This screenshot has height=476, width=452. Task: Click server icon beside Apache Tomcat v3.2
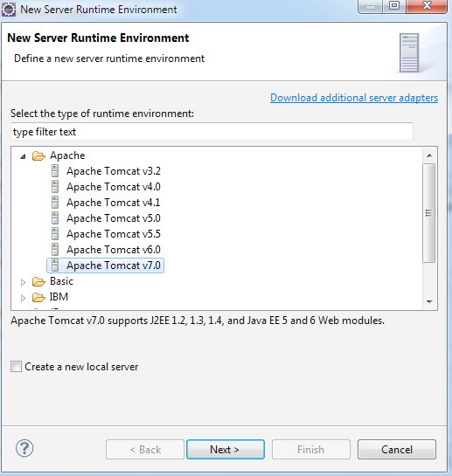55,171
